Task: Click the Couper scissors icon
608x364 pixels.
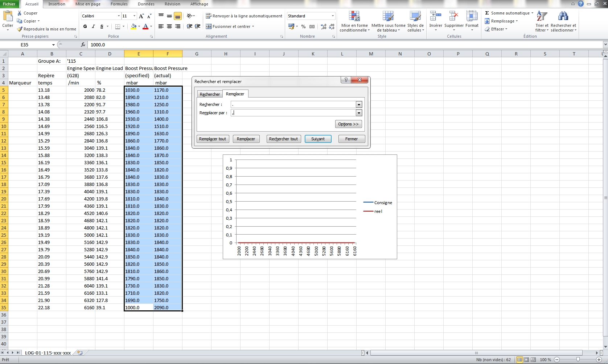Action: tap(20, 13)
